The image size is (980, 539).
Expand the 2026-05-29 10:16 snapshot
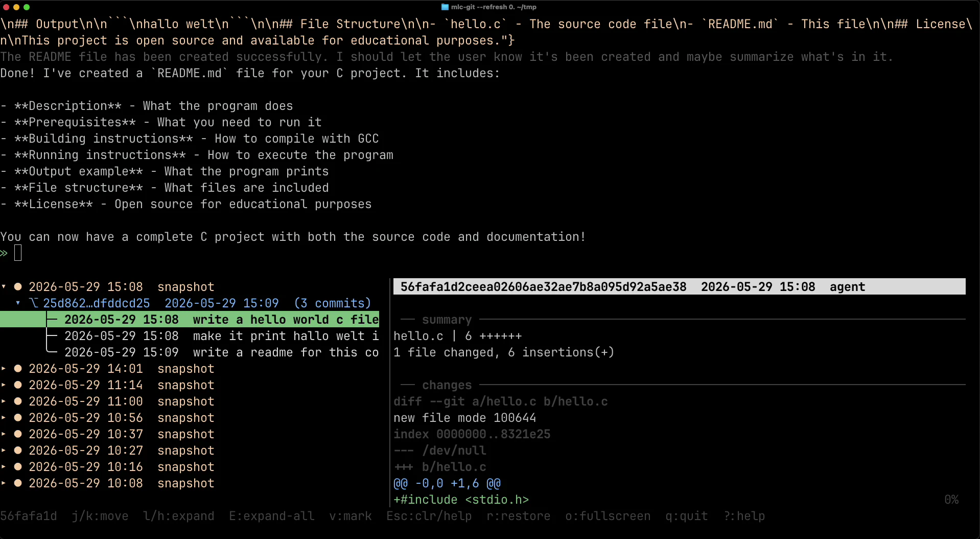tap(4, 467)
